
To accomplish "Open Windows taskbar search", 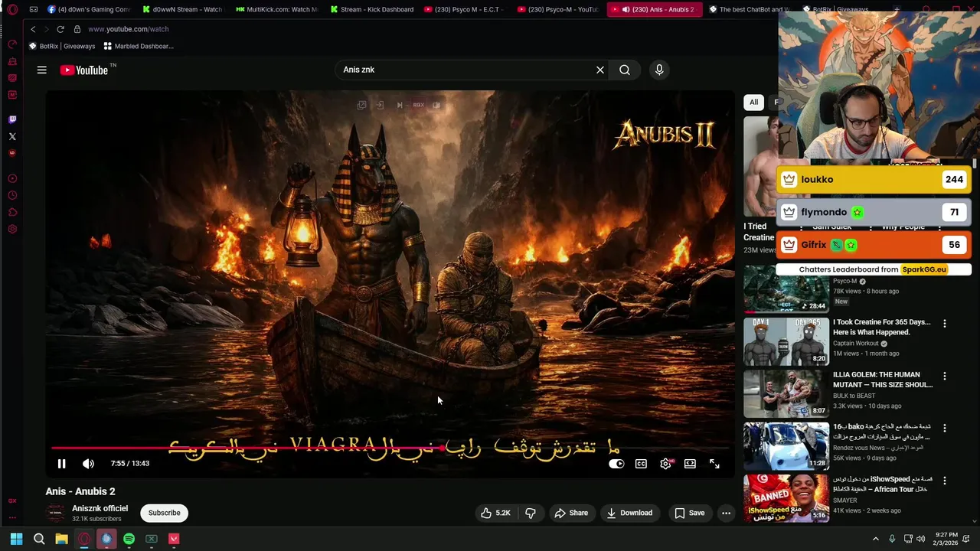I will [39, 539].
